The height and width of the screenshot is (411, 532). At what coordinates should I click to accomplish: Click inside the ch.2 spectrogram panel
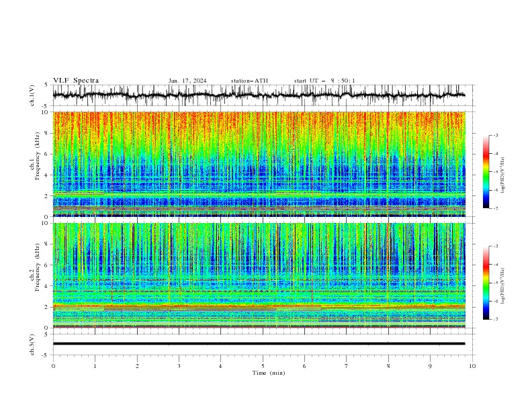(259, 275)
